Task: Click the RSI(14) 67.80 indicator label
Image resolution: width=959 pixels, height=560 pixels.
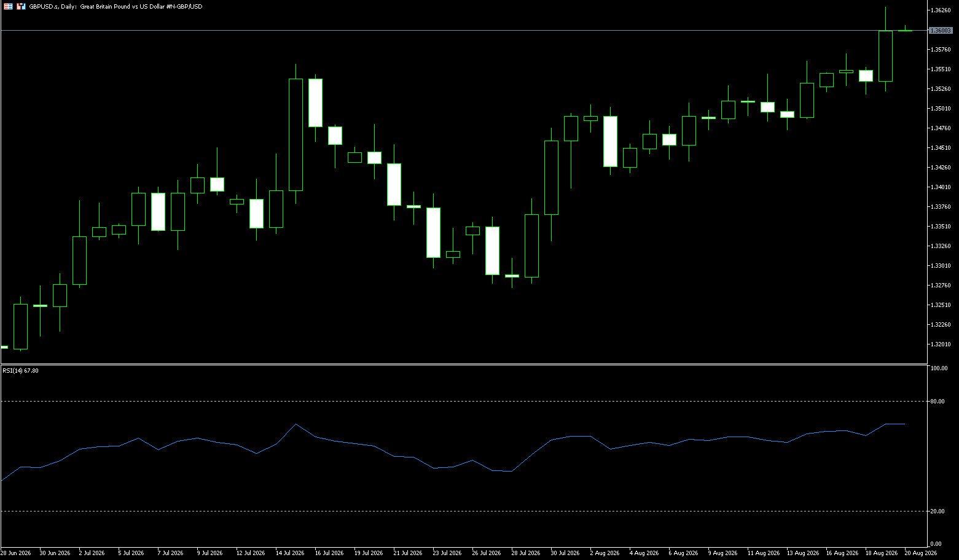Action: click(20, 371)
